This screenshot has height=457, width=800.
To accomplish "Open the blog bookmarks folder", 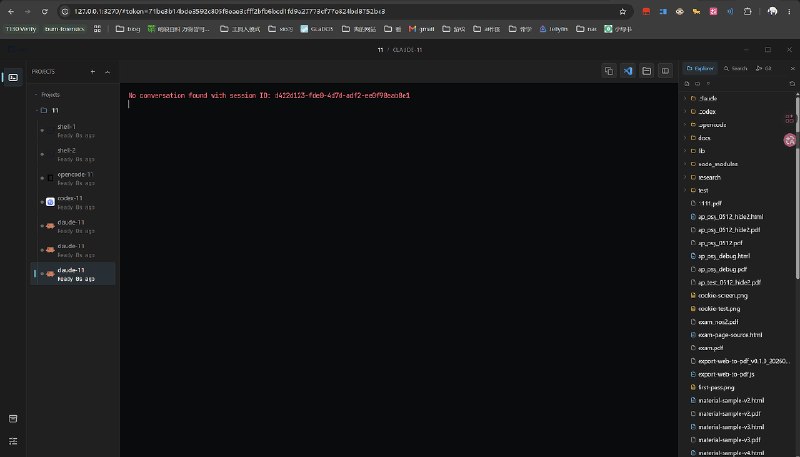I will pos(128,29).
